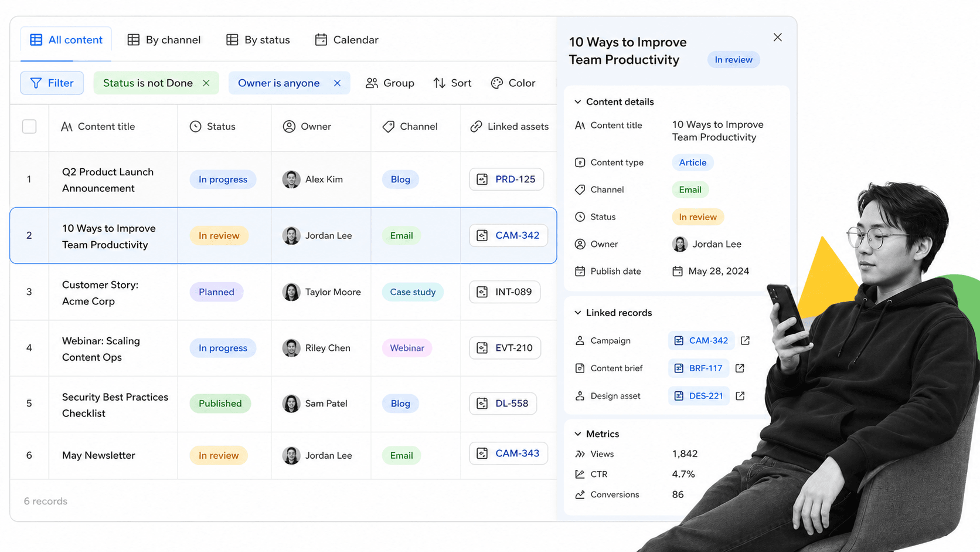The width and height of the screenshot is (980, 552).
Task: Open linked asset PRD-125
Action: (506, 180)
